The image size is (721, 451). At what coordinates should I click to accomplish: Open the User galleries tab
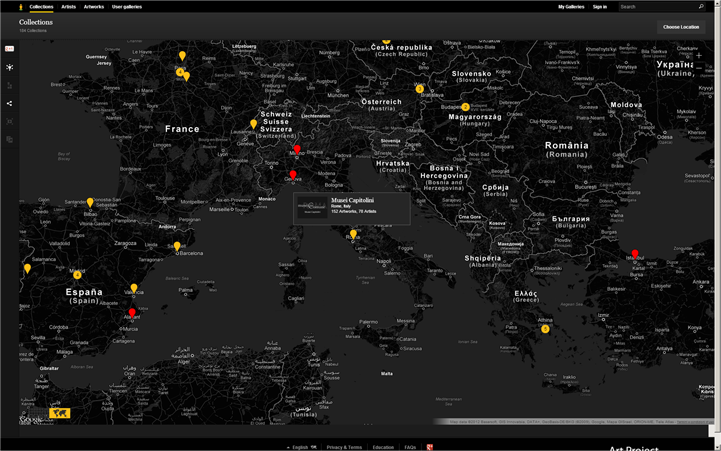(127, 7)
